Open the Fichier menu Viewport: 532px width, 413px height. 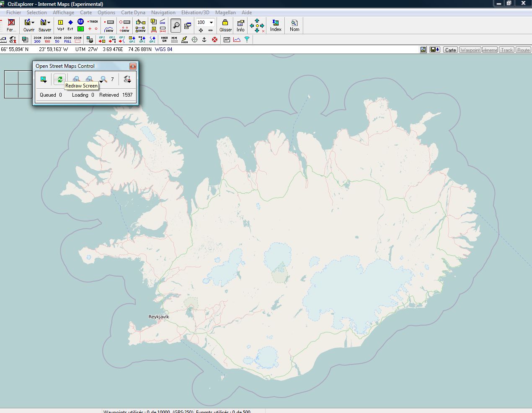(13, 13)
